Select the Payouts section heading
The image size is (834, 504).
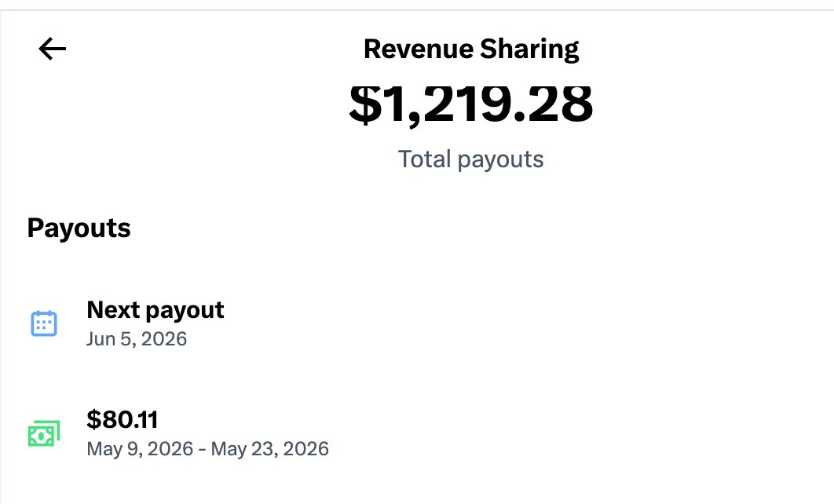point(79,228)
